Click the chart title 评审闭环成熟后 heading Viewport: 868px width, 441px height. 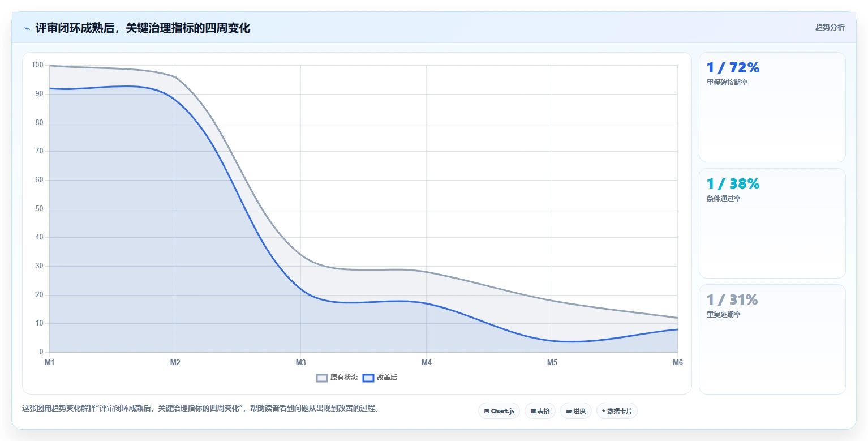tap(143, 28)
